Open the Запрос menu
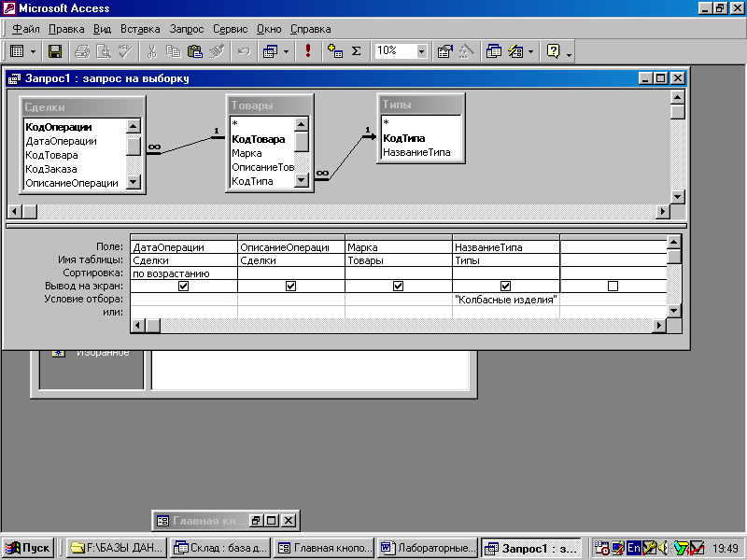 coord(187,29)
